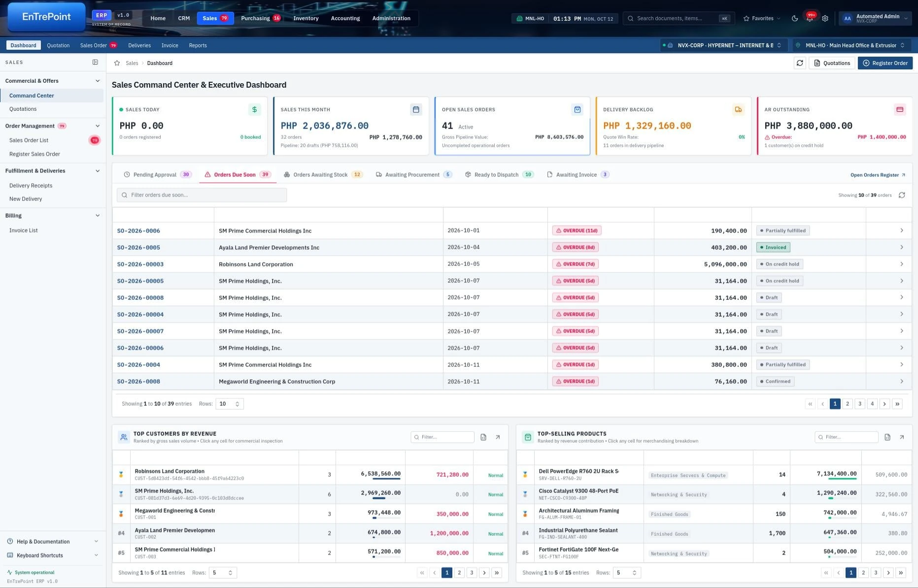Image resolution: width=918 pixels, height=588 pixels.
Task: Expand Help & Documentation
Action: click(53, 541)
